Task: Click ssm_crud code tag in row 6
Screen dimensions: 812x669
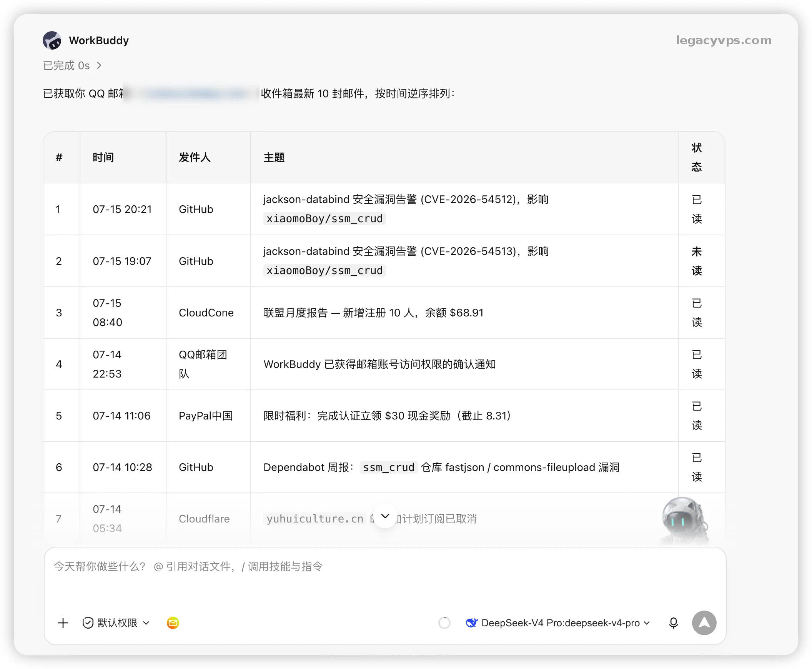Action: click(x=388, y=468)
